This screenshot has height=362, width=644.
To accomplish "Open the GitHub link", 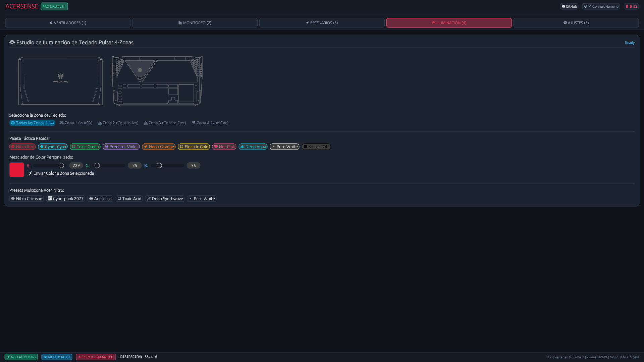I will point(569,6).
